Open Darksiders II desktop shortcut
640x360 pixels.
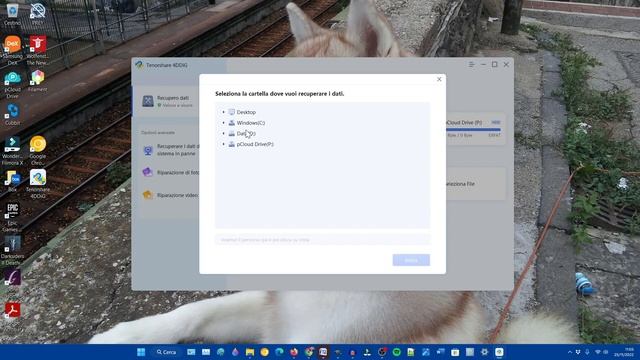coord(12,251)
